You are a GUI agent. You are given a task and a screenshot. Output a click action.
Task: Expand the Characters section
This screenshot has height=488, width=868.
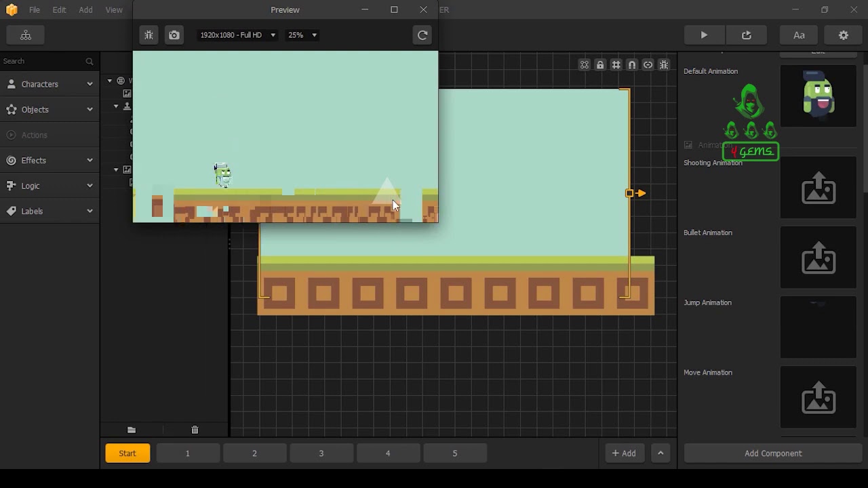90,84
